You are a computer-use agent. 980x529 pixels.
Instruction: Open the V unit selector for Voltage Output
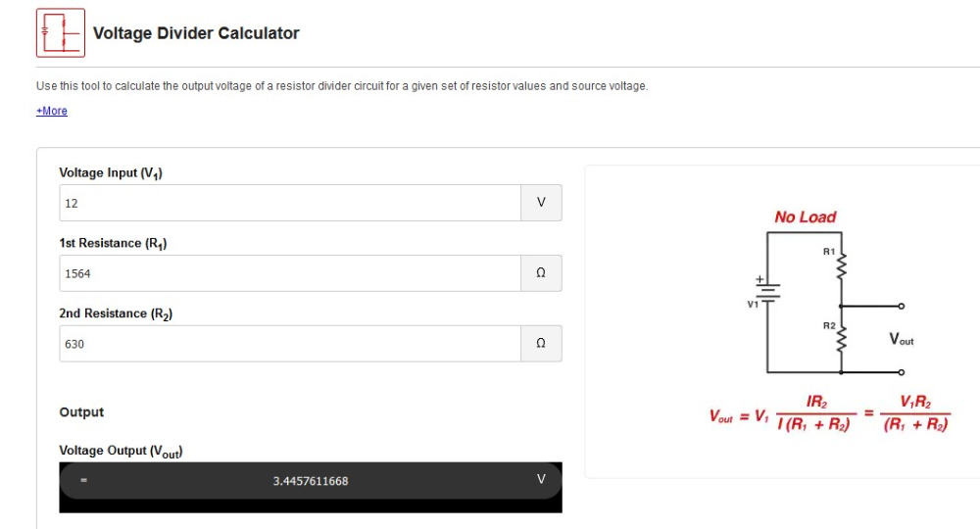[540, 479]
